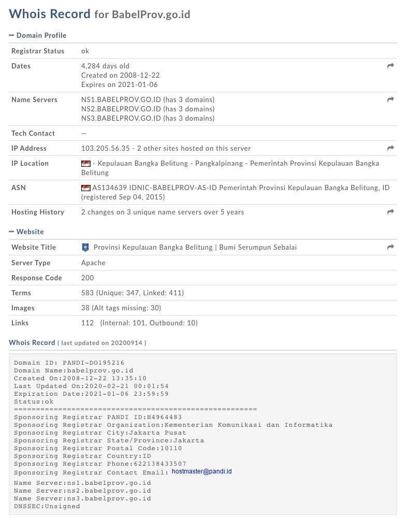The height and width of the screenshot is (532, 412).
Task: Click the Apache server type value
Action: point(93,263)
